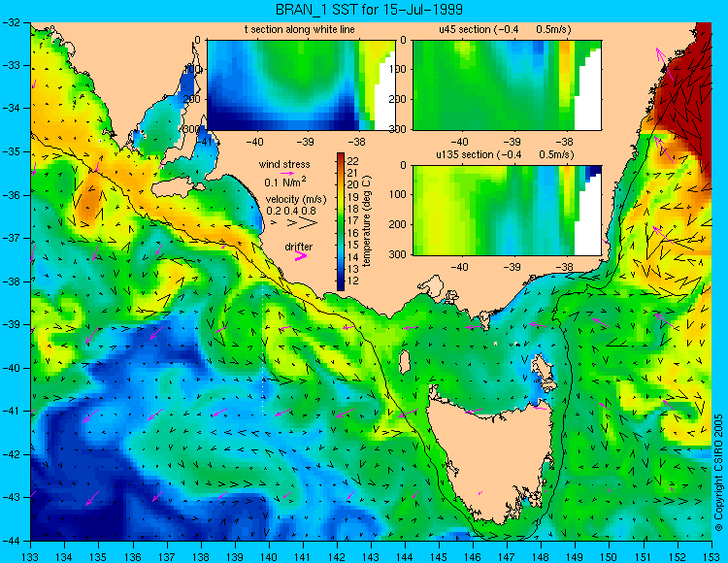Click latitude label '-34' on the left axis
Image resolution: width=728 pixels, height=563 pixels.
(x=11, y=109)
